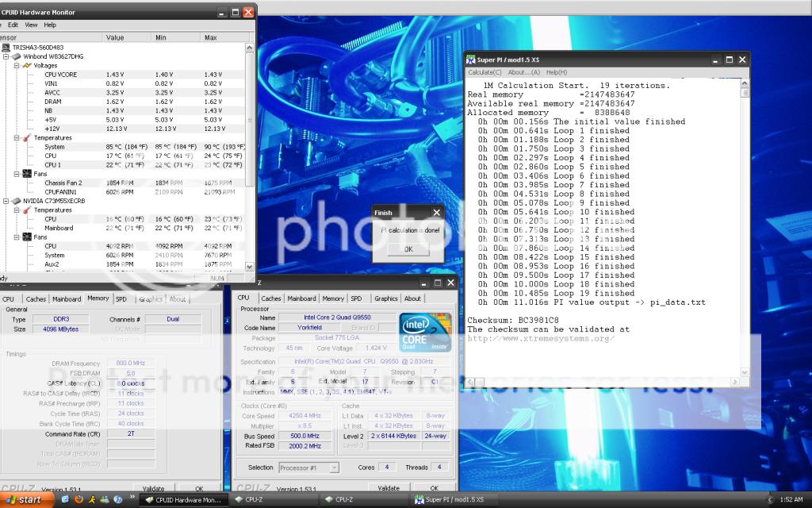Switch to Graphics tab in right CPU-Z
Screen dimensions: 812x508
pyautogui.click(x=386, y=298)
